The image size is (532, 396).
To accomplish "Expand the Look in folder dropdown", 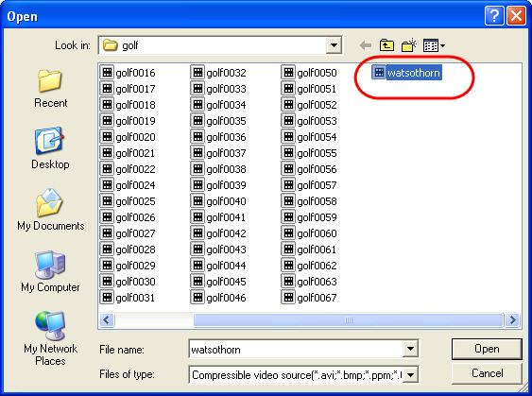I will [334, 45].
